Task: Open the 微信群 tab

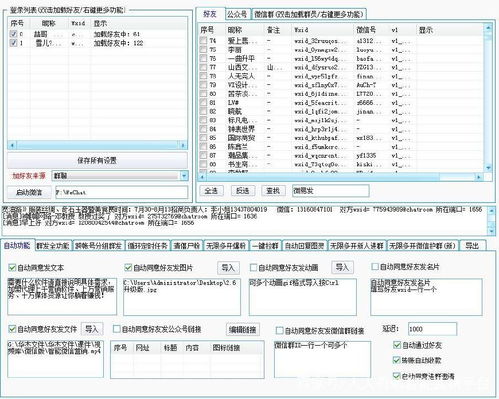Action: (309, 14)
